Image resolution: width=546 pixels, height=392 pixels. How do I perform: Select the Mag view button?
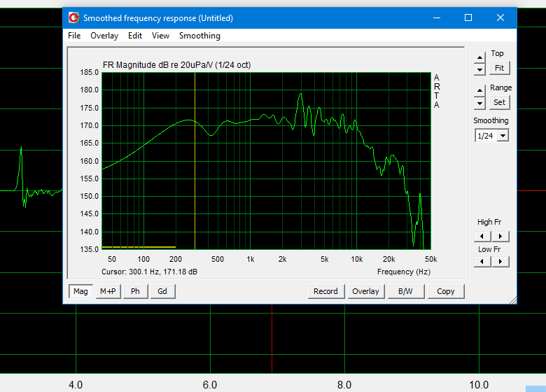point(80,291)
